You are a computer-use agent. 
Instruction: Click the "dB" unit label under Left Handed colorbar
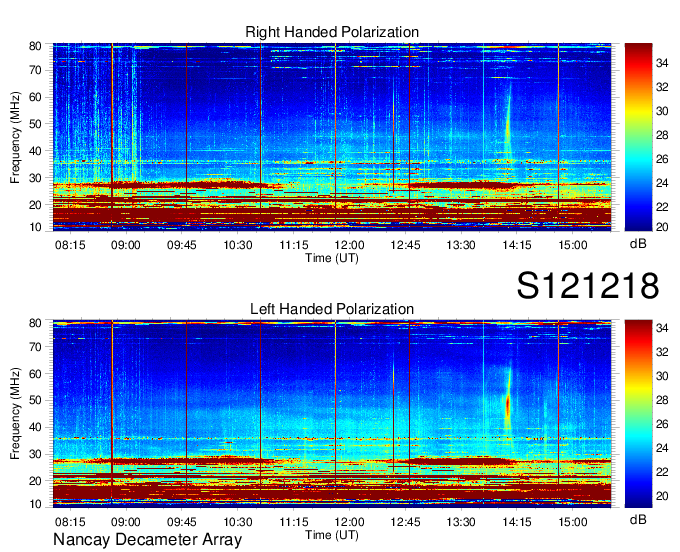(x=638, y=519)
